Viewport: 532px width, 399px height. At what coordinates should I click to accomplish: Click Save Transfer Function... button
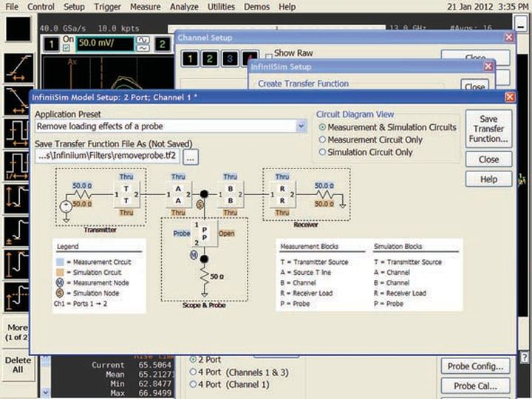(x=488, y=129)
